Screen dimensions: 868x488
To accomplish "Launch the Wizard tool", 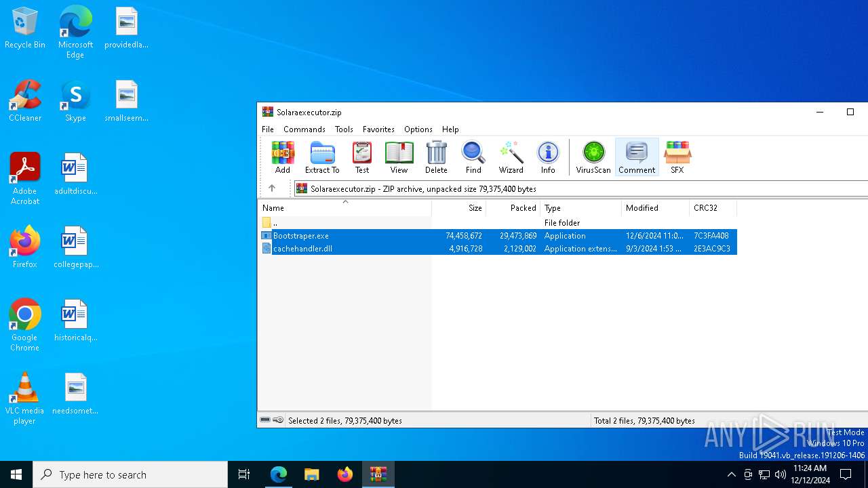I will tap(511, 157).
